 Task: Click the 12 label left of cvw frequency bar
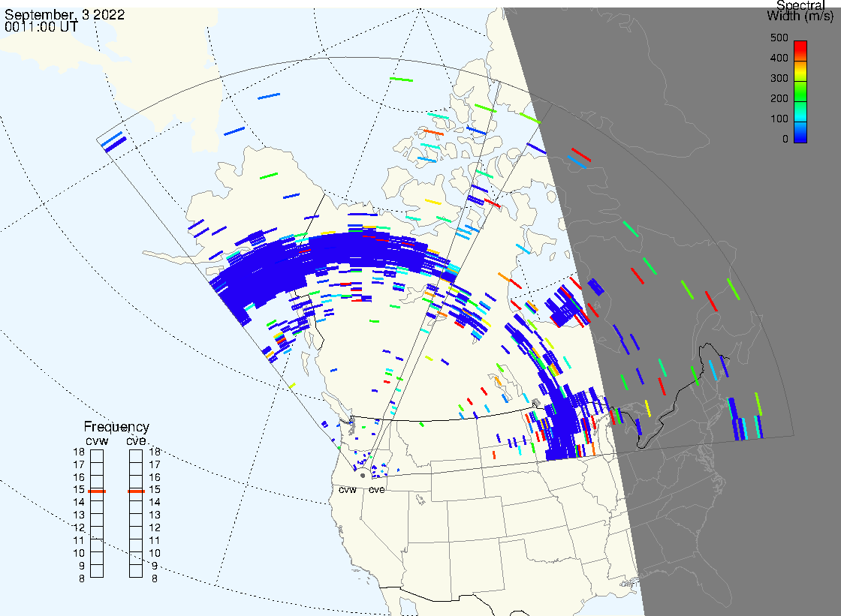[79, 528]
